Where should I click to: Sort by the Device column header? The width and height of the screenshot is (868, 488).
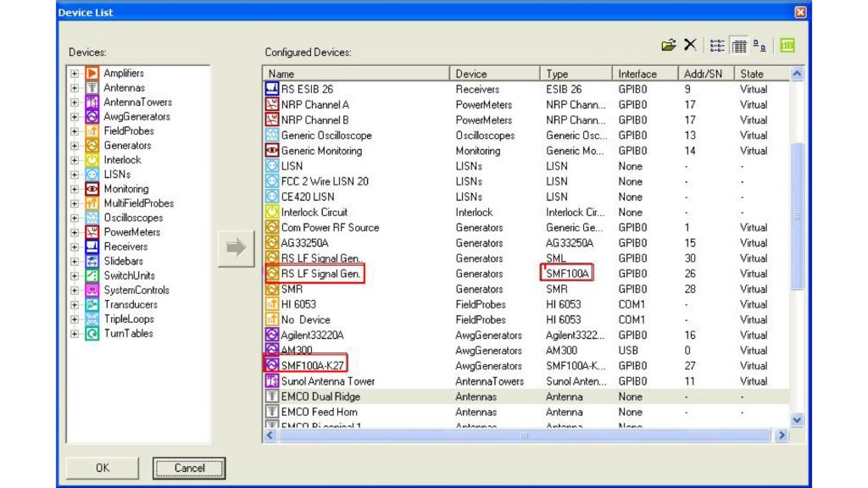click(495, 74)
